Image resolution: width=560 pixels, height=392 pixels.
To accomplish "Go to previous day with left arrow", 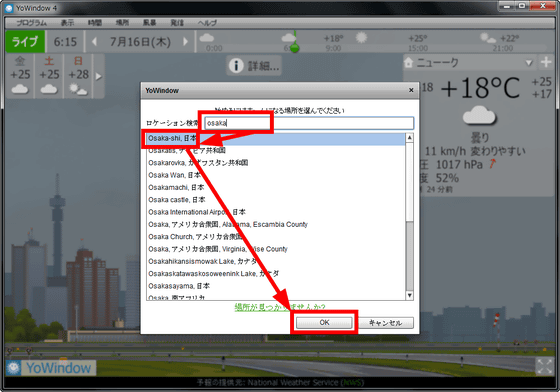I will (x=94, y=42).
